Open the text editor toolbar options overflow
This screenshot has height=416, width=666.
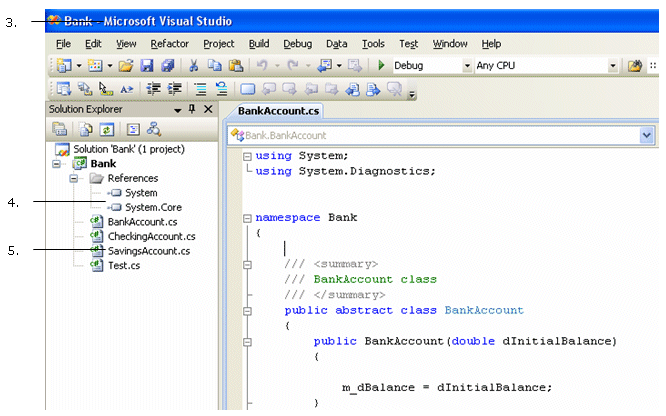412,94
